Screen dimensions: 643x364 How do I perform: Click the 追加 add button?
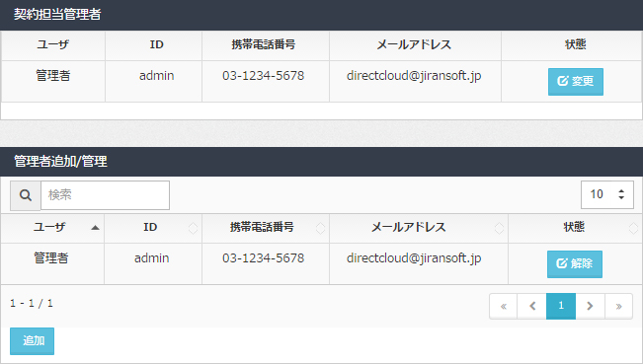(x=32, y=340)
